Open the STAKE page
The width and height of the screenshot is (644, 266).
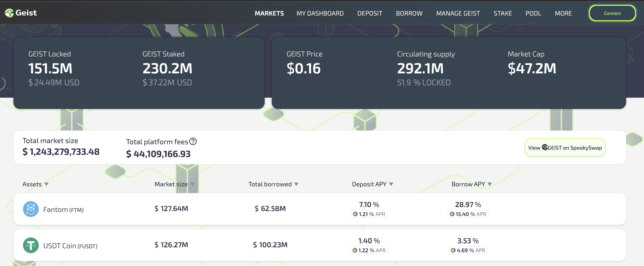tap(503, 13)
